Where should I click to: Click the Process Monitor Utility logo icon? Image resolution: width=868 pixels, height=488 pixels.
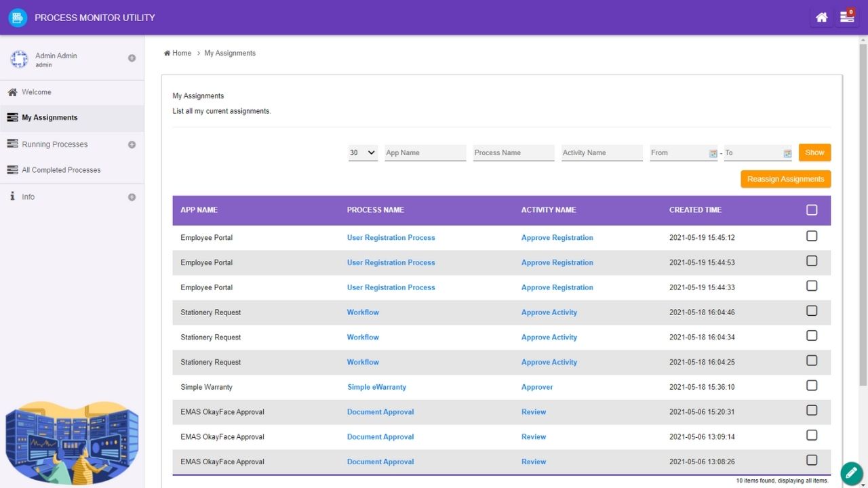[18, 18]
